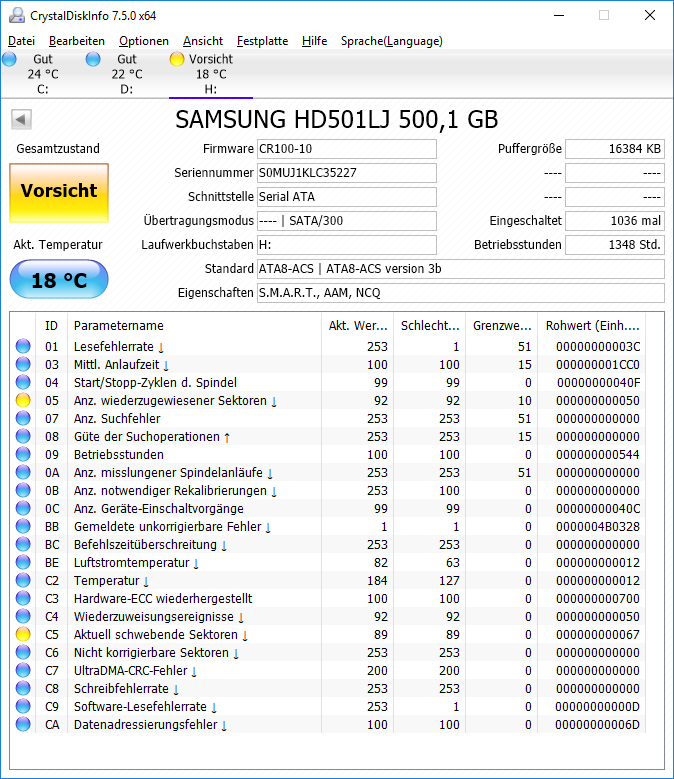The width and height of the screenshot is (674, 779).
Task: Minimize the CrystalDiskInfo window
Action: click(559, 15)
